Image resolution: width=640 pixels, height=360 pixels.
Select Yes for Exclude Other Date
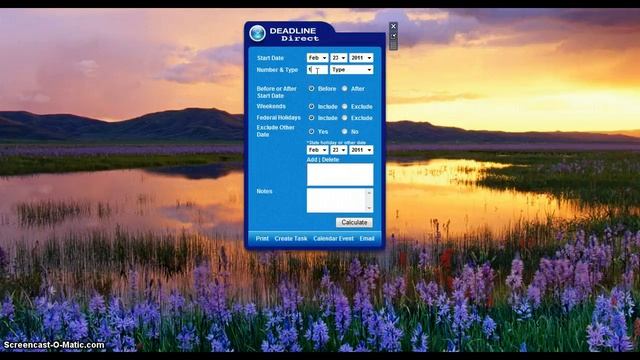(x=311, y=131)
